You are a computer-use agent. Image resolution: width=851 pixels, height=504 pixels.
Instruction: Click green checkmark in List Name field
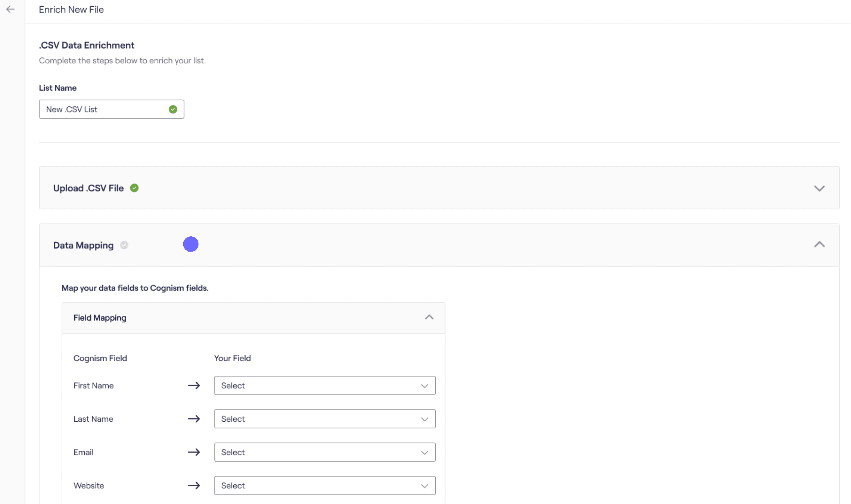(x=173, y=109)
